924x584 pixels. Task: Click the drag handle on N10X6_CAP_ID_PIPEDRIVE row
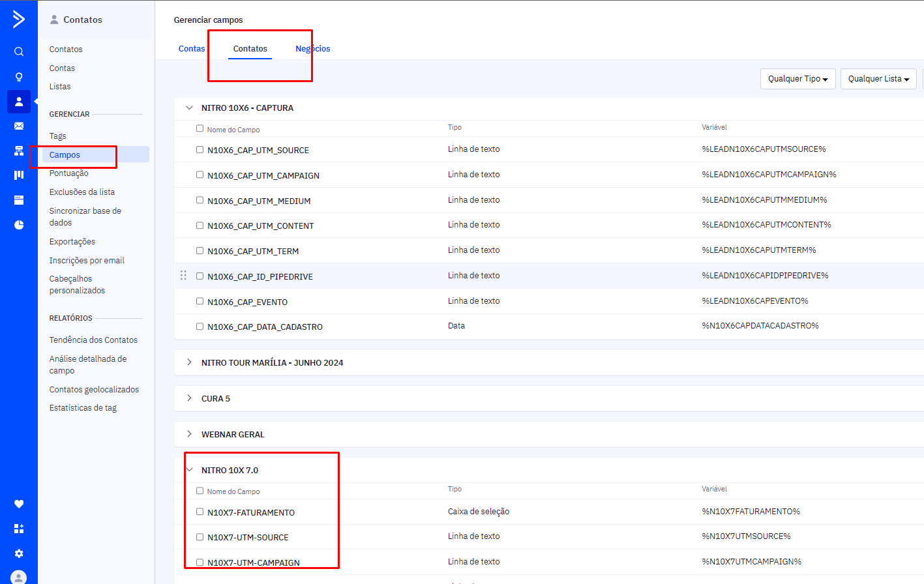[183, 276]
